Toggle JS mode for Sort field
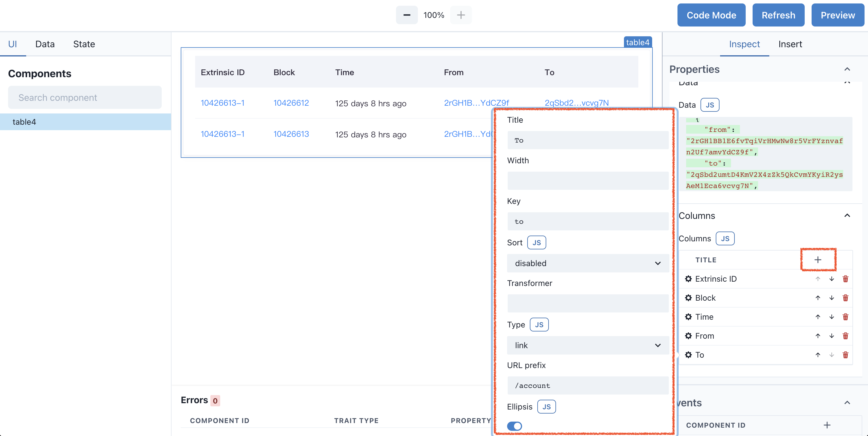Screen dimensions: 868x436 click(x=536, y=242)
